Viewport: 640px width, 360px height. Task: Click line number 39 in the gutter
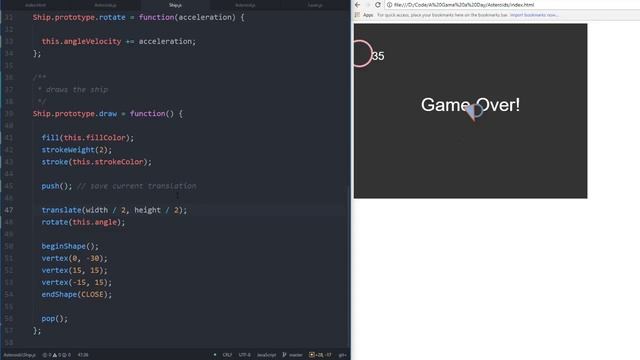pyautogui.click(x=9, y=114)
